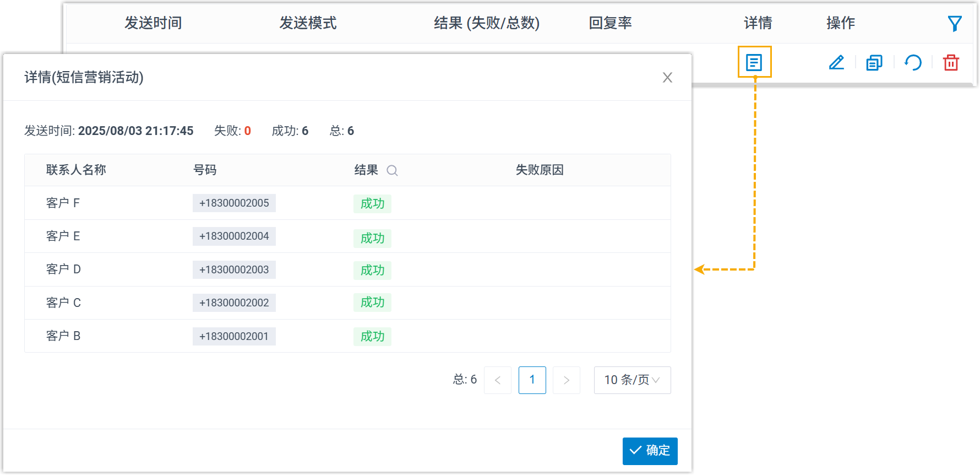Viewport: 980px width, 475px height.
Task: Click search icon beside 结果 column
Action: pos(392,170)
